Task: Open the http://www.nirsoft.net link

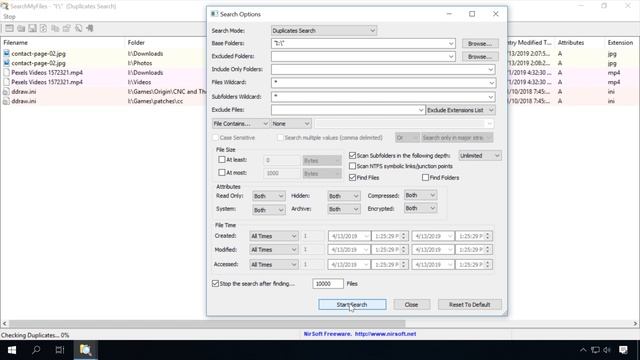Action: 385,334
